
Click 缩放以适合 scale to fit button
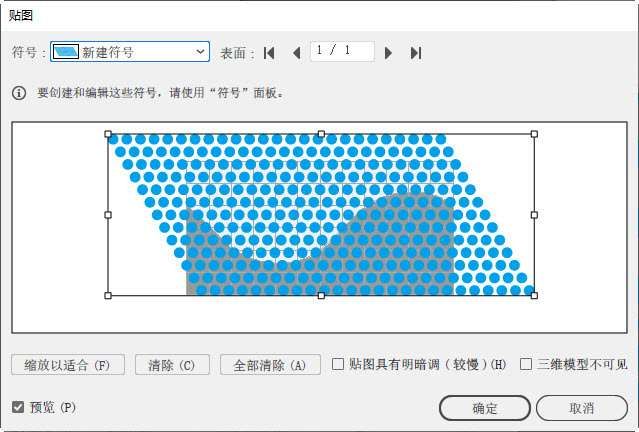point(68,365)
